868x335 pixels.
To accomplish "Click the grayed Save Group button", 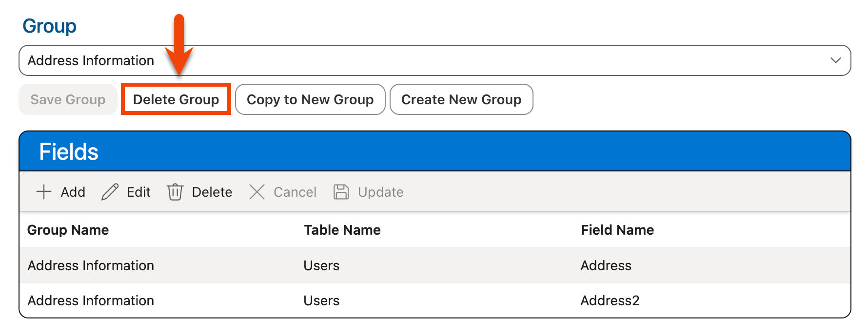I will [68, 99].
